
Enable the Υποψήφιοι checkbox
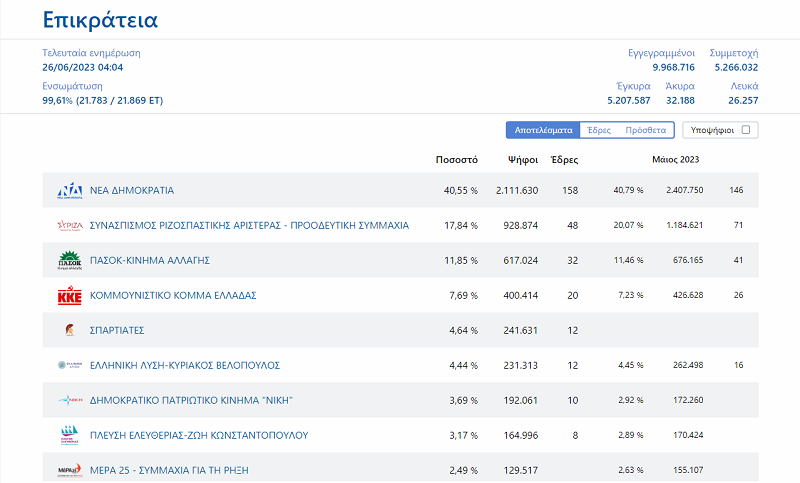[x=746, y=130]
